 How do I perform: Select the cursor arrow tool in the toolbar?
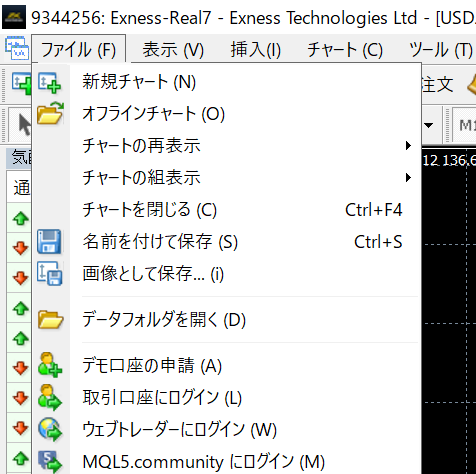click(24, 125)
